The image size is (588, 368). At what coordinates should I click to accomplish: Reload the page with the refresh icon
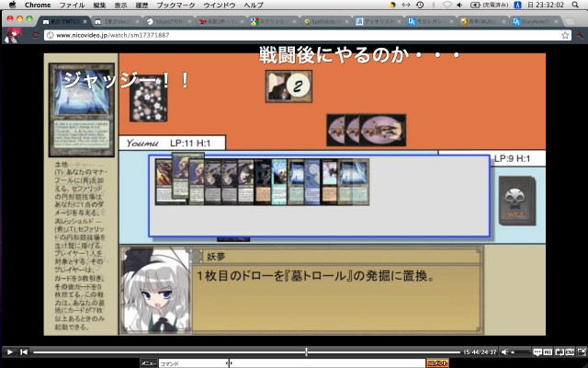[35, 35]
